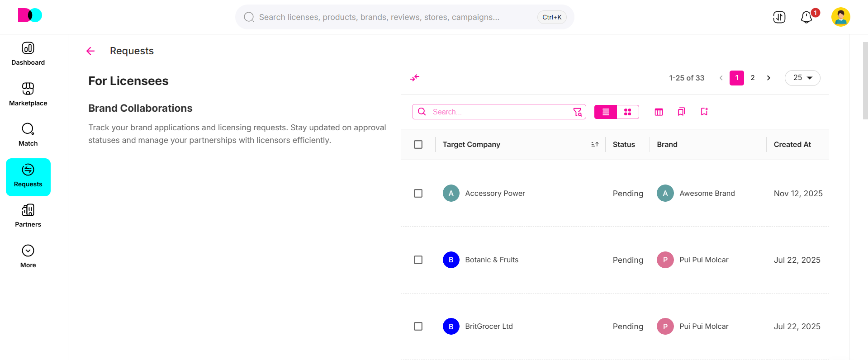Click the ascending sort icon for Target Company
This screenshot has height=360, width=868.
click(595, 145)
